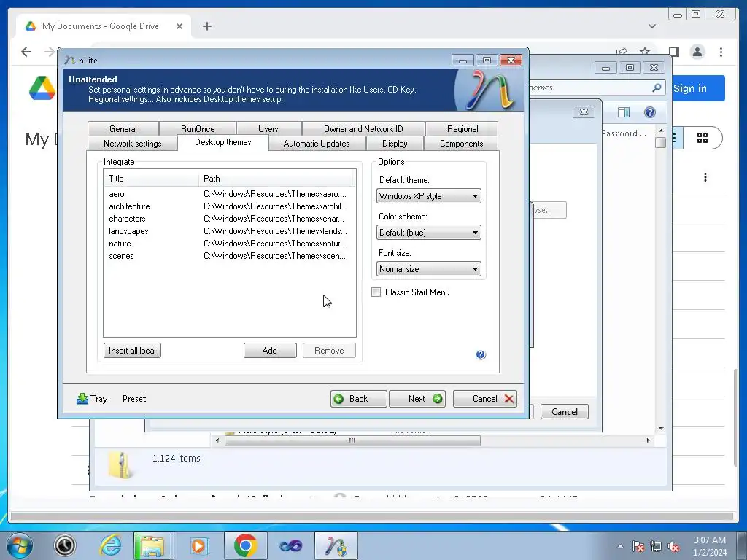Screen dimensions: 747x560
Task: Click the search magnifier in Explorer window
Action: pyautogui.click(x=657, y=87)
